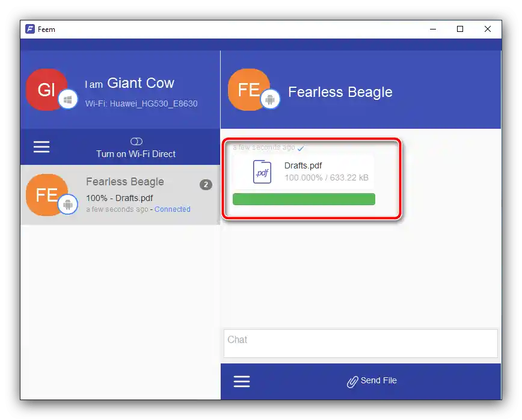Click the Fearless Beagle avatar in chat header
Image resolution: width=522 pixels, height=420 pixels.
[249, 90]
